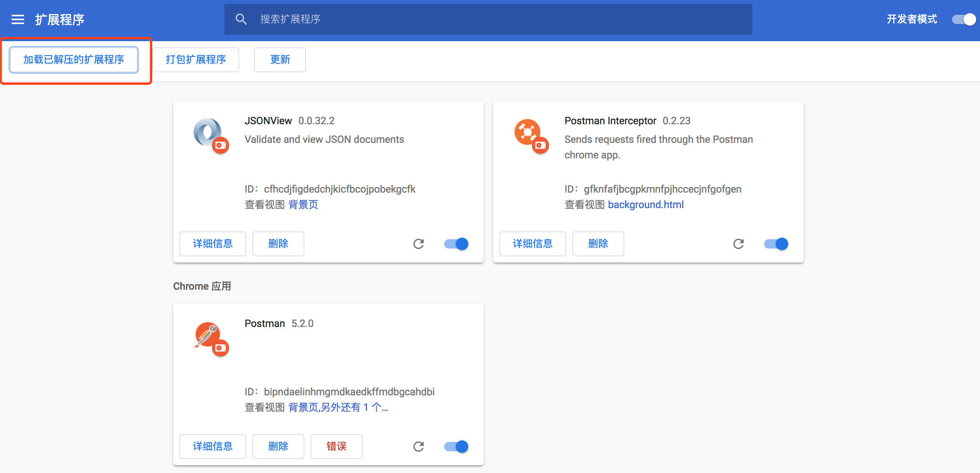
Task: Reload the JSONView extension
Action: 419,244
